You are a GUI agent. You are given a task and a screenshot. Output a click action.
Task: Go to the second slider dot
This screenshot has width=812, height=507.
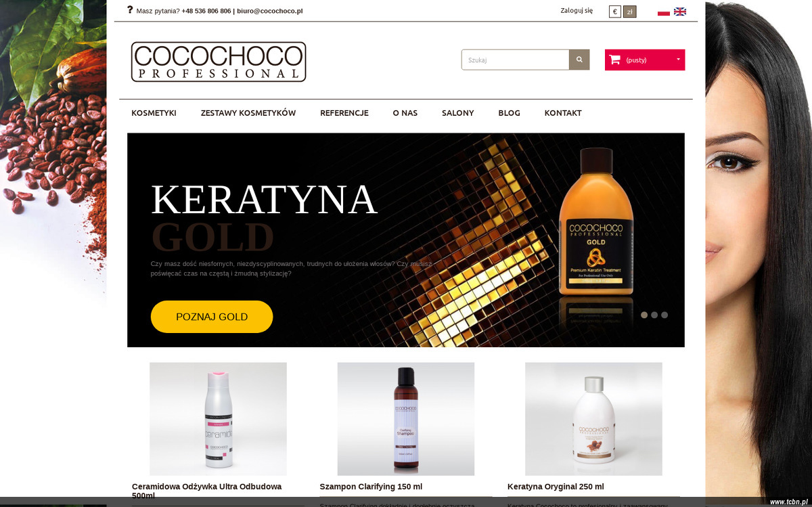tap(654, 315)
